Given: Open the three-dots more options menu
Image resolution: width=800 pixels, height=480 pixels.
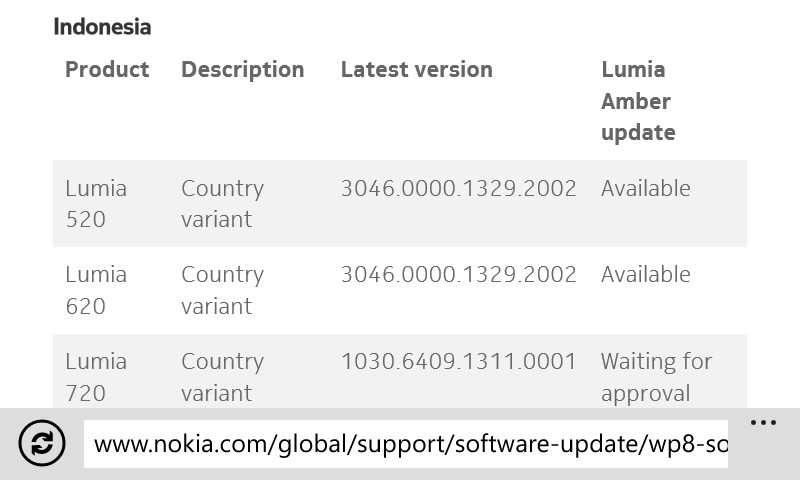Looking at the screenshot, I should click(763, 423).
